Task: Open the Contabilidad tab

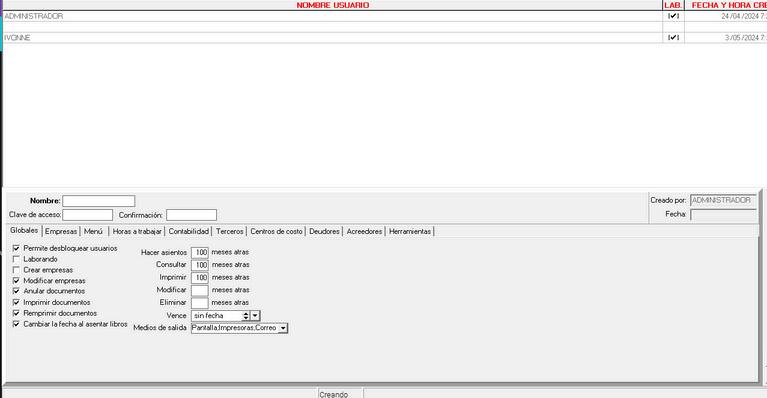Action: point(189,231)
